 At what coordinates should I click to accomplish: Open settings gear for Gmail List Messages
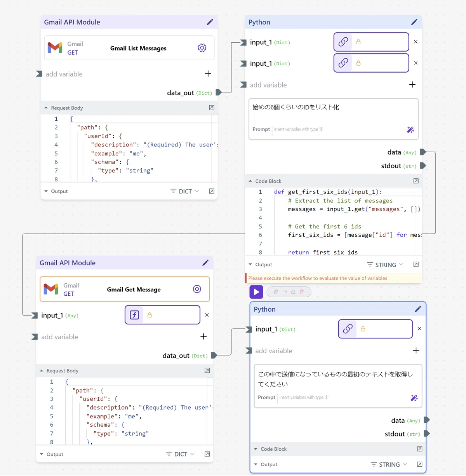(x=202, y=48)
